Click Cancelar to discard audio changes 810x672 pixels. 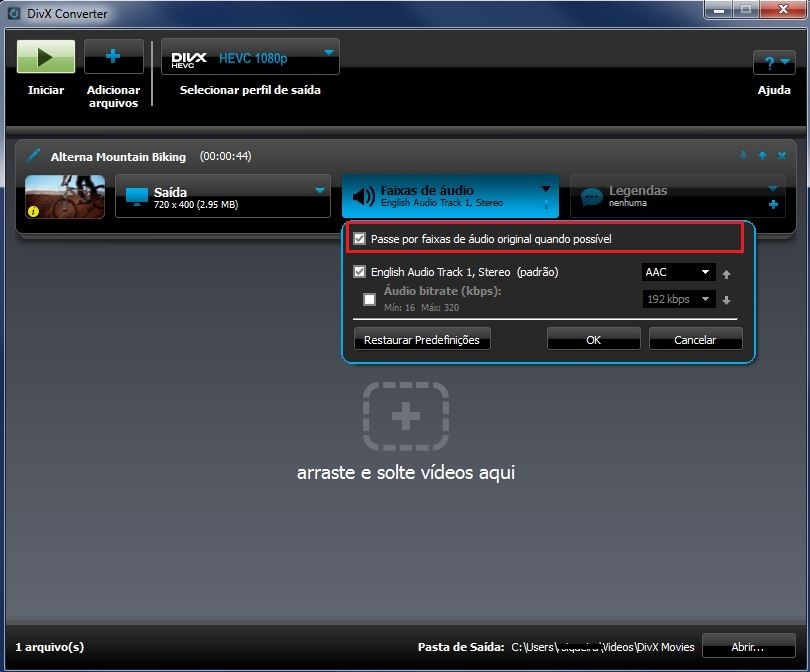(695, 339)
